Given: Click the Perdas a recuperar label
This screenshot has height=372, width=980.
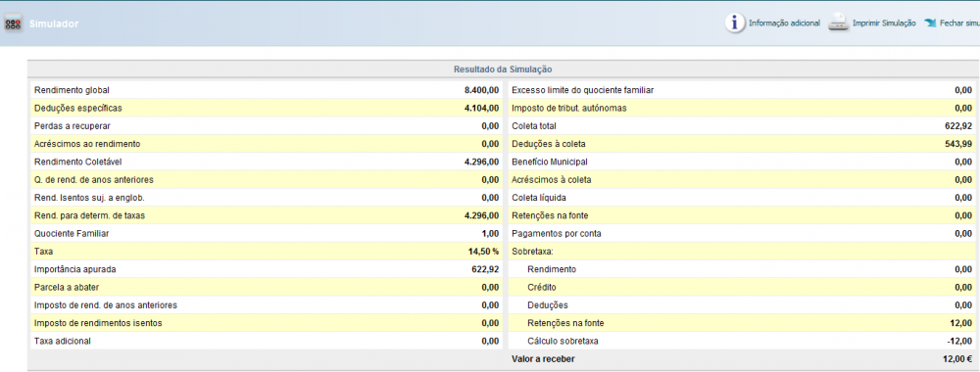Looking at the screenshot, I should (73, 126).
